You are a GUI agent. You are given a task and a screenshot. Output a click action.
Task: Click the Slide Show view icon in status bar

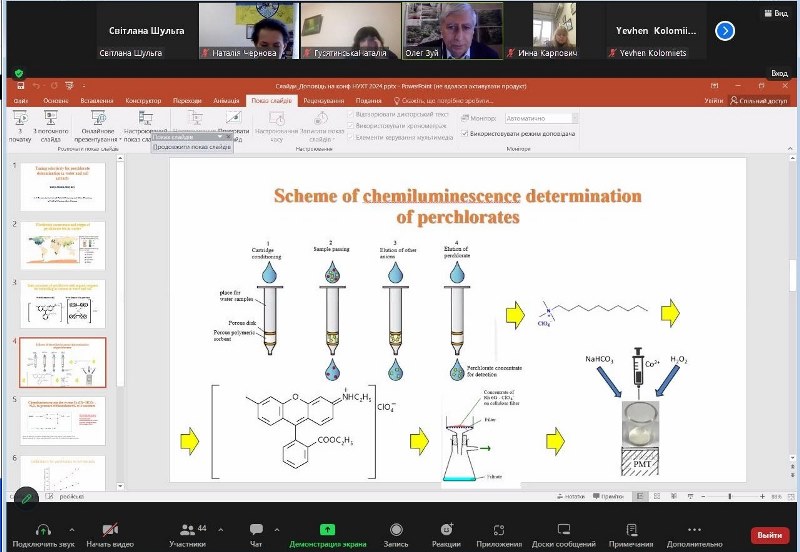[x=690, y=496]
